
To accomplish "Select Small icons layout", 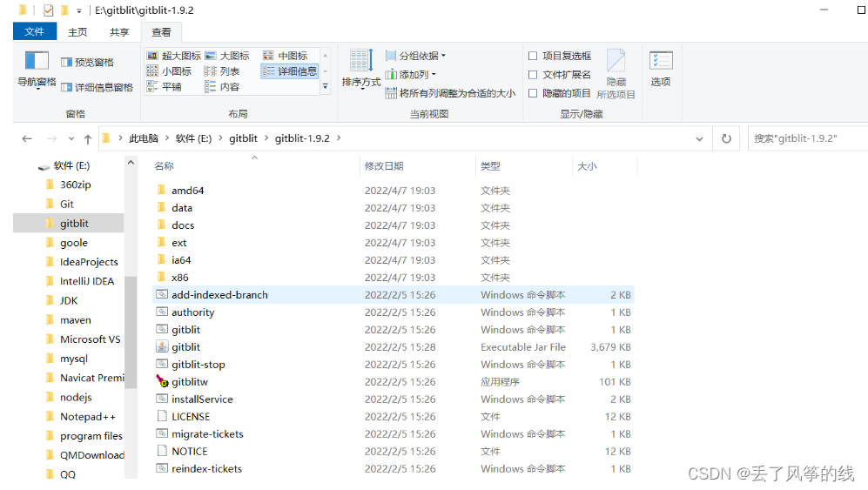I will click(170, 71).
